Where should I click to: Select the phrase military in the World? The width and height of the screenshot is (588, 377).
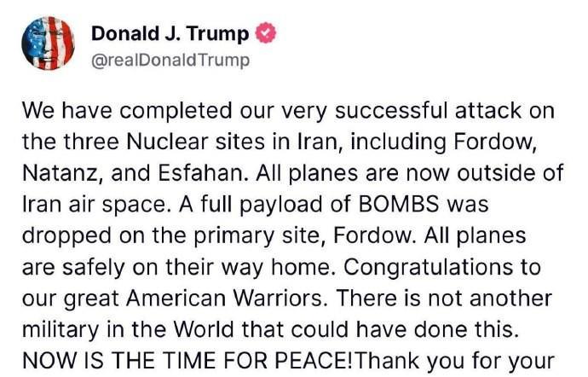point(128,330)
